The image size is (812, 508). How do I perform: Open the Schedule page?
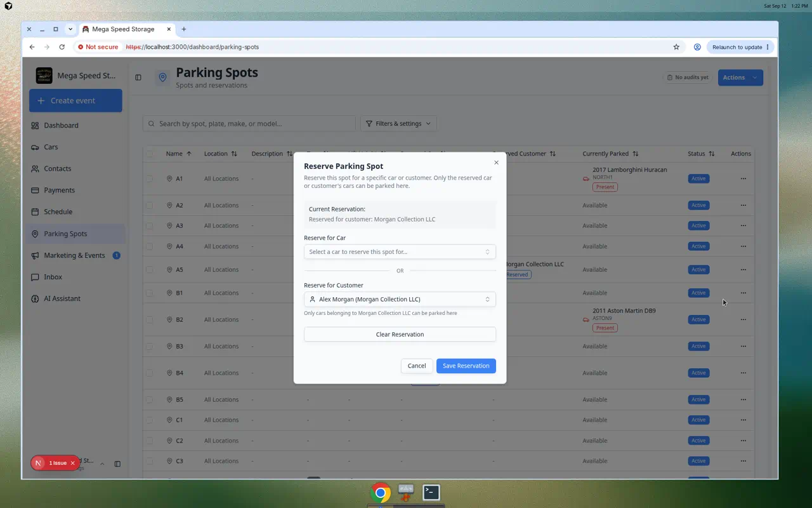click(76, 212)
